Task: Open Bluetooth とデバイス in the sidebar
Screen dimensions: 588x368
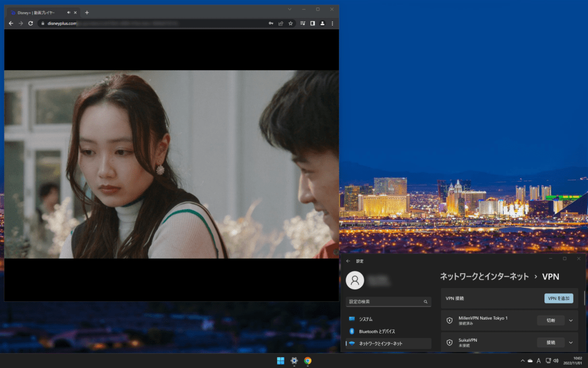Action: pos(389,331)
